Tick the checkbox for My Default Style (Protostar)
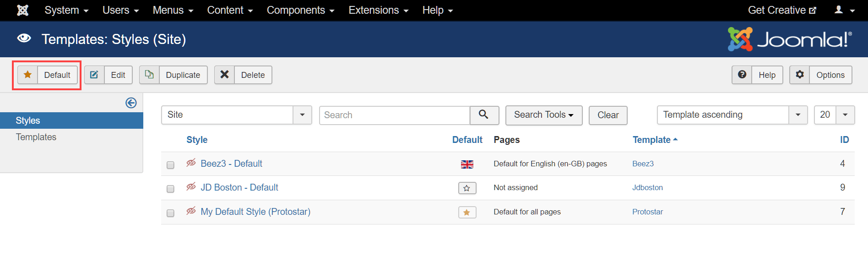This screenshot has width=868, height=279. [170, 213]
